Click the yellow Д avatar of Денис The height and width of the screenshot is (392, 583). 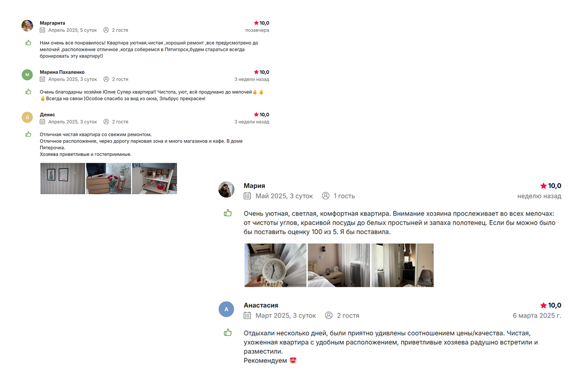click(x=27, y=117)
